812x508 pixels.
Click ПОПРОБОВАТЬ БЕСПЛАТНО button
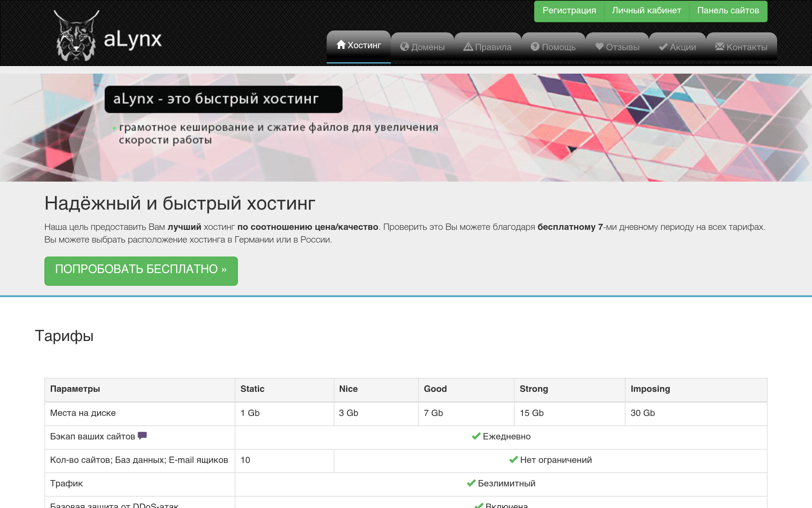(141, 271)
